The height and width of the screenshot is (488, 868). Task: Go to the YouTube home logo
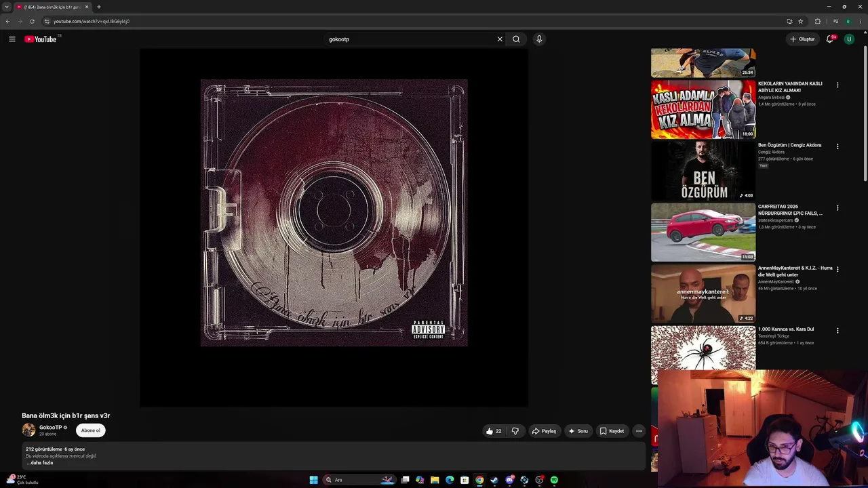pos(41,39)
